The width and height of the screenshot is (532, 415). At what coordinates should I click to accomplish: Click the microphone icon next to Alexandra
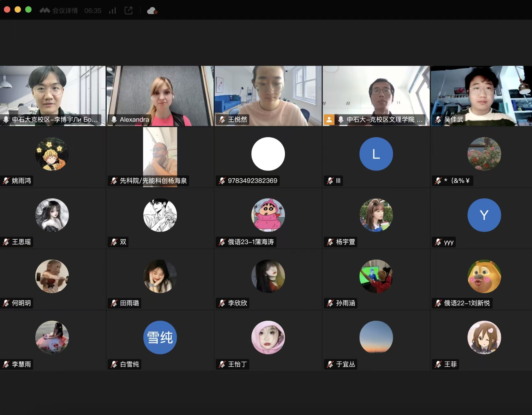pos(114,120)
